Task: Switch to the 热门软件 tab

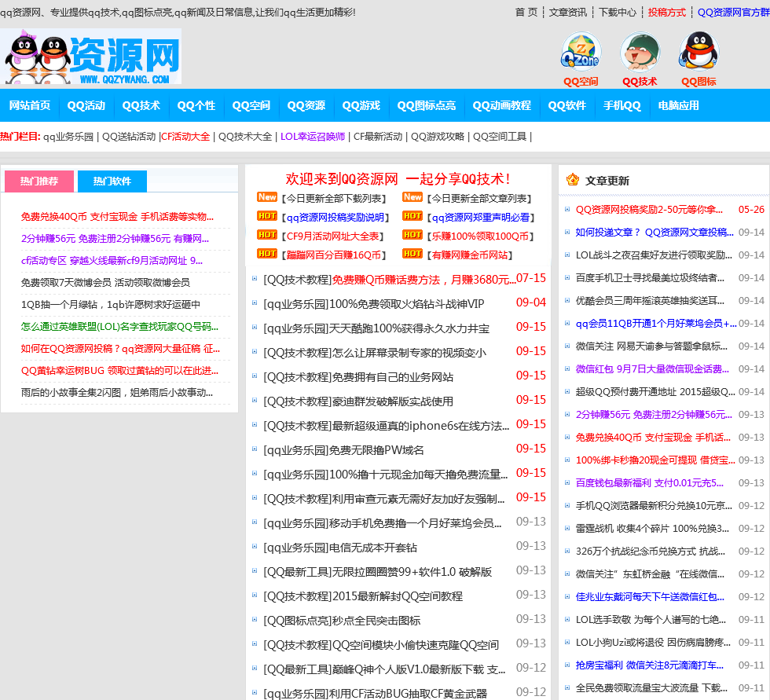Action: tap(112, 181)
